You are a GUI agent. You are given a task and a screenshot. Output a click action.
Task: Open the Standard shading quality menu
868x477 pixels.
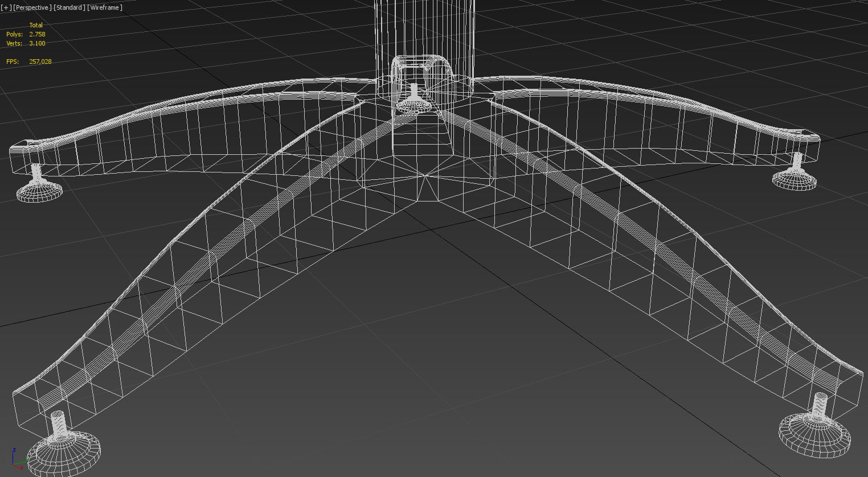coord(70,7)
